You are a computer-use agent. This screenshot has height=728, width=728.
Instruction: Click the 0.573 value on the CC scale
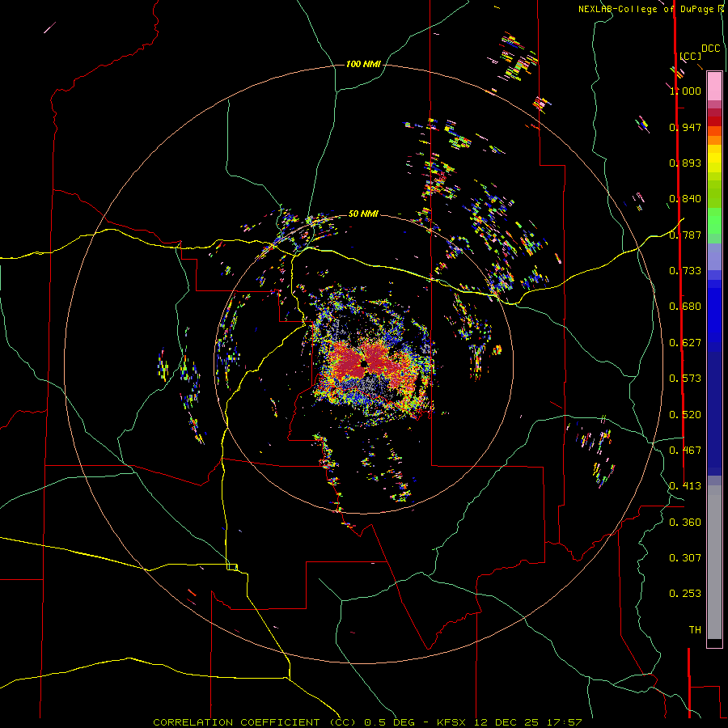685,379
